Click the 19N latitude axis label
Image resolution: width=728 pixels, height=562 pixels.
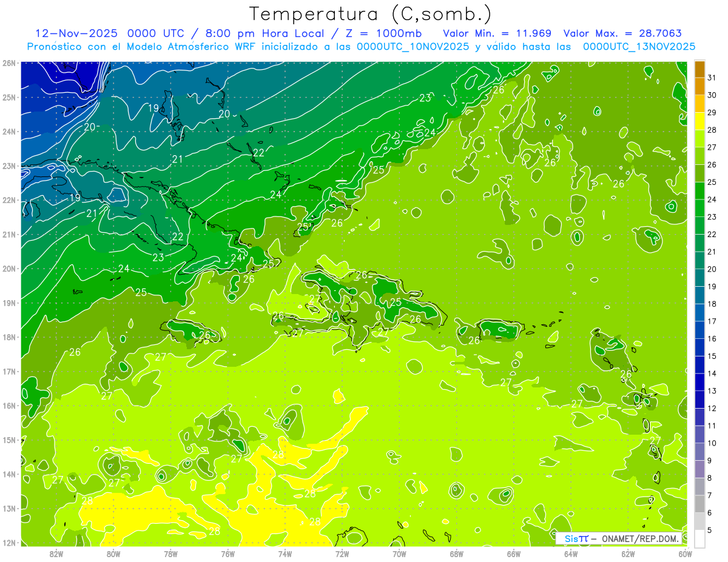click(x=9, y=303)
